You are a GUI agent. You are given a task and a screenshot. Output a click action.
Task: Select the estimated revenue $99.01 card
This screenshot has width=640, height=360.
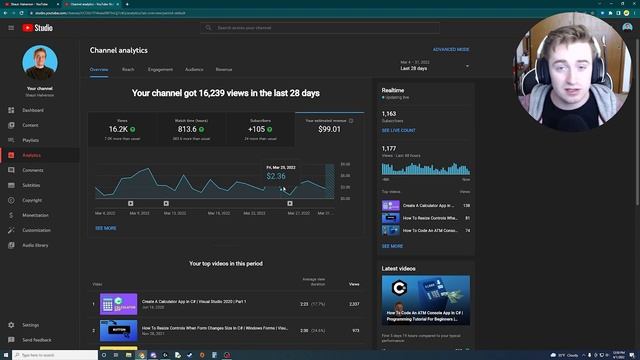click(x=329, y=129)
